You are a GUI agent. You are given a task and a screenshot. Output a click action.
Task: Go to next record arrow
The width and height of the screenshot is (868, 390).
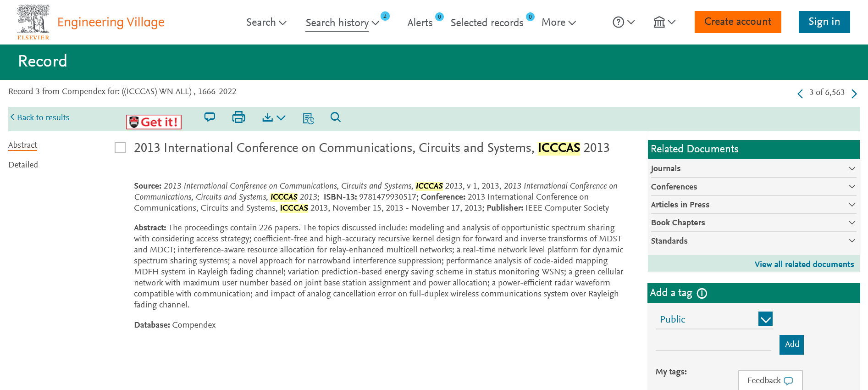pyautogui.click(x=854, y=94)
